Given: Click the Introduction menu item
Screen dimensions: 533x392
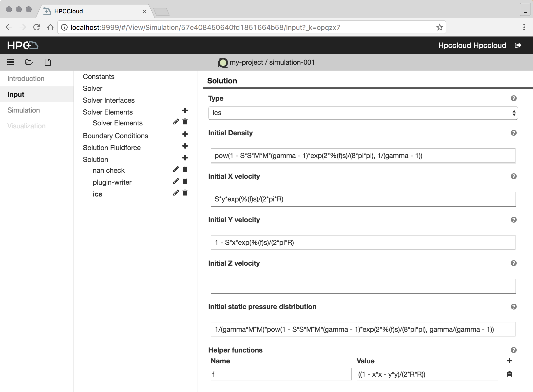Looking at the screenshot, I should [x=26, y=78].
